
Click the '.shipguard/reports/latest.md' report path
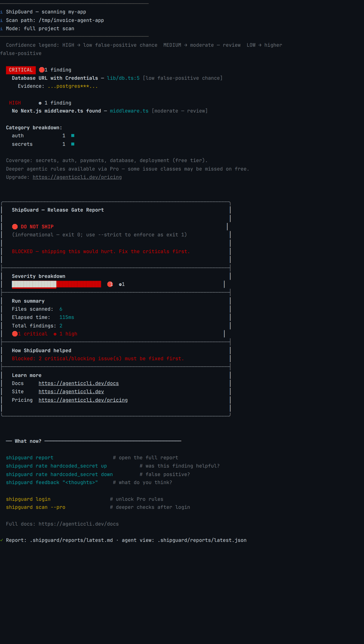[x=71, y=540]
